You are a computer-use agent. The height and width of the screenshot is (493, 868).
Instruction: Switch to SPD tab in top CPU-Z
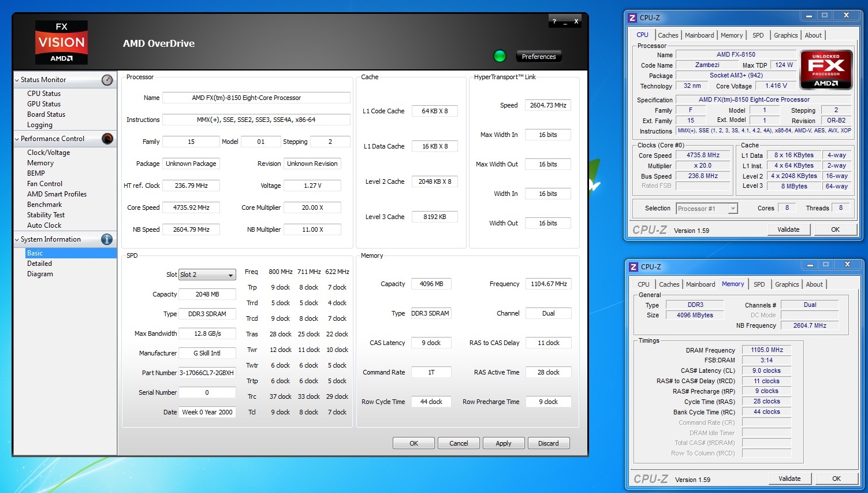click(758, 35)
